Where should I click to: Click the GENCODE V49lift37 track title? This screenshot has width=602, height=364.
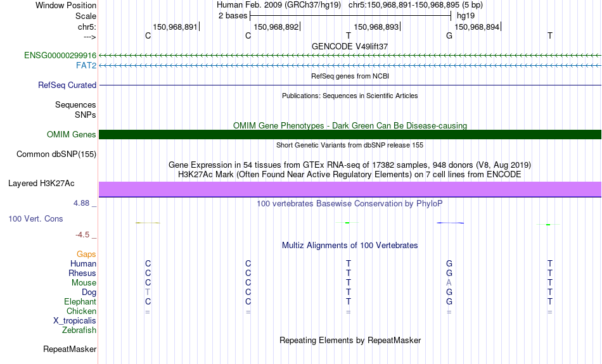(x=350, y=46)
